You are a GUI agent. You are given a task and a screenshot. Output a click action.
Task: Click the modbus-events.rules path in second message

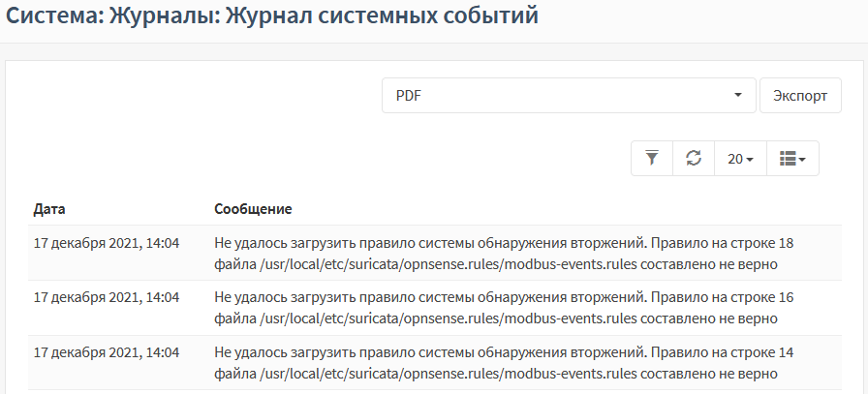coord(448,319)
